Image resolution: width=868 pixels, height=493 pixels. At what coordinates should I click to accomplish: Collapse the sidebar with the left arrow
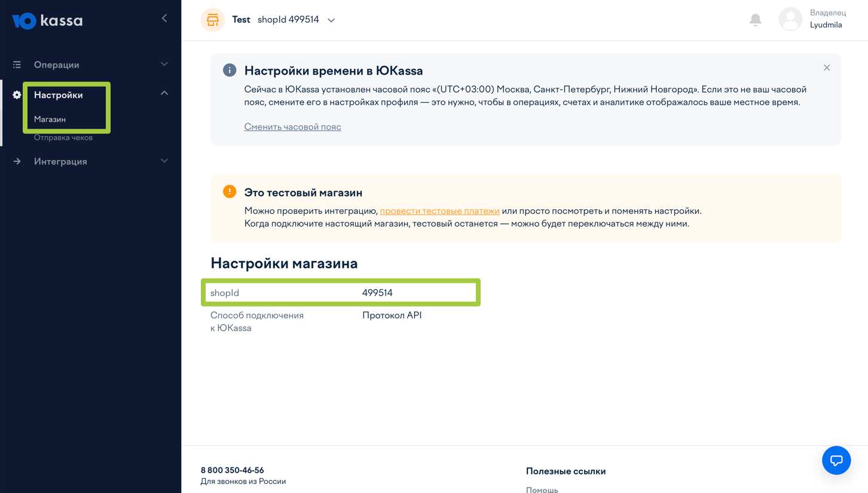click(164, 19)
